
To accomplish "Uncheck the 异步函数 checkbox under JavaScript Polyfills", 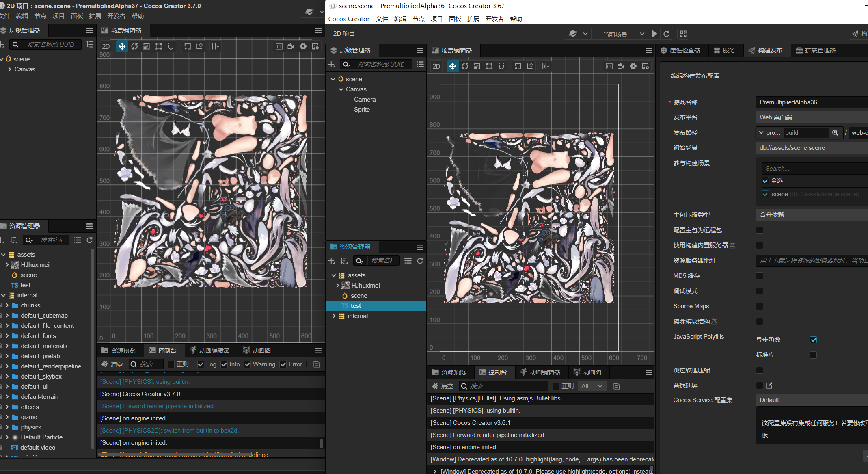I will point(813,340).
